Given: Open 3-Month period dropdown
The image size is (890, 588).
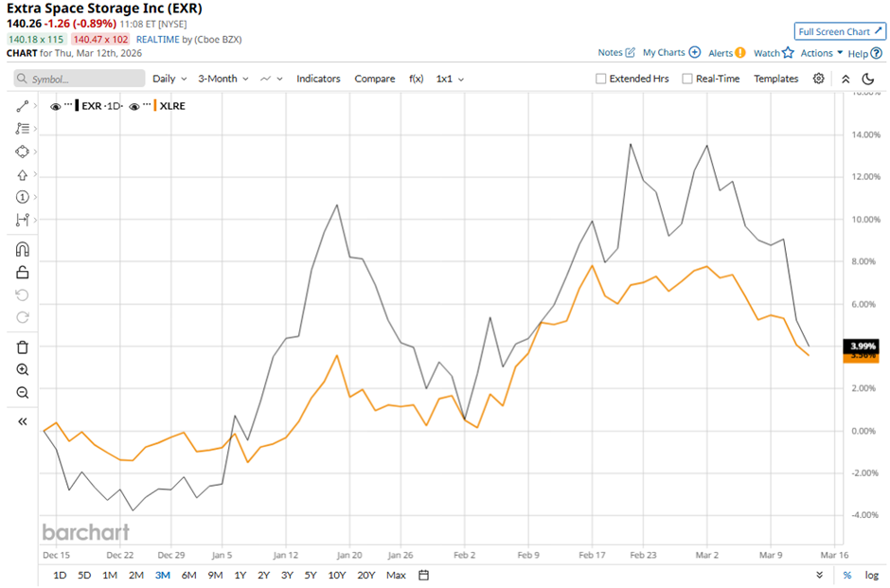Looking at the screenshot, I should pyautogui.click(x=223, y=79).
